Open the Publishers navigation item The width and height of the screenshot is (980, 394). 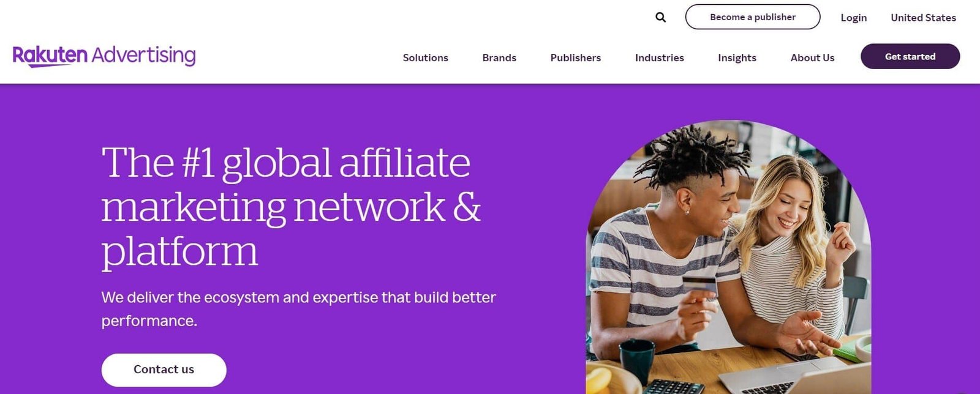pyautogui.click(x=575, y=58)
